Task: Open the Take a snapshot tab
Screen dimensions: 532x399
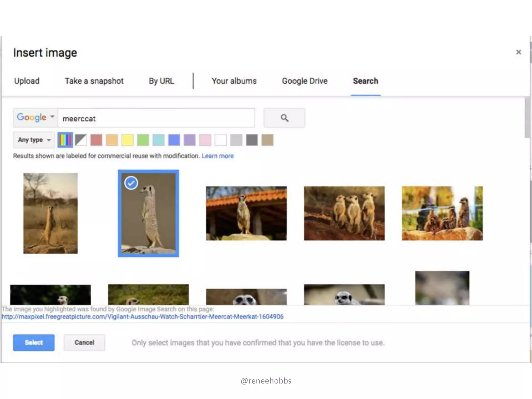Action: click(x=94, y=81)
